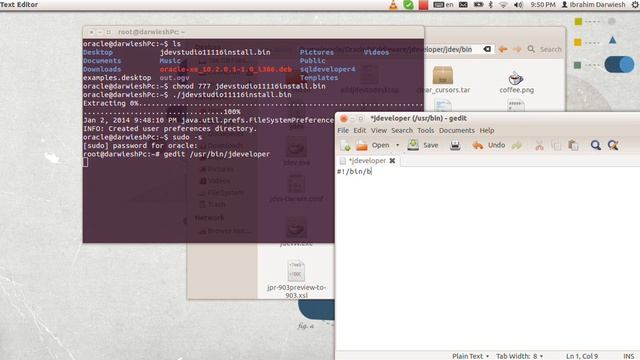Open the Documents menu in gedit

[457, 131]
